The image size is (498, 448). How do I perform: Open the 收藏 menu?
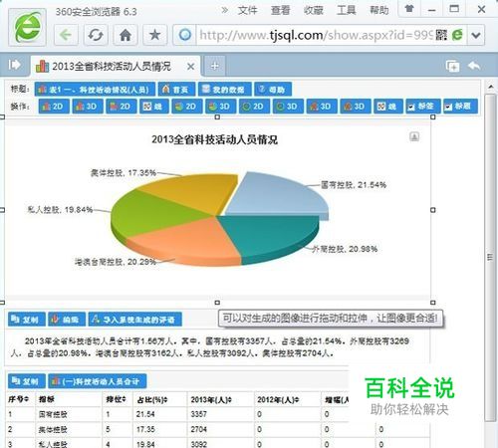point(313,10)
